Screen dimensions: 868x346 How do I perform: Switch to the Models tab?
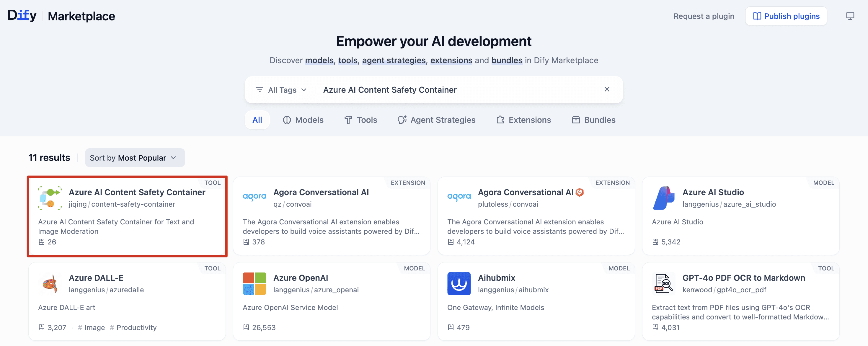pyautogui.click(x=303, y=120)
